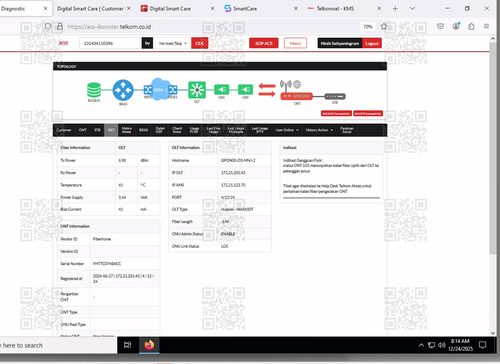Click the green OLT node icon
The image size is (500, 364).
197,90
